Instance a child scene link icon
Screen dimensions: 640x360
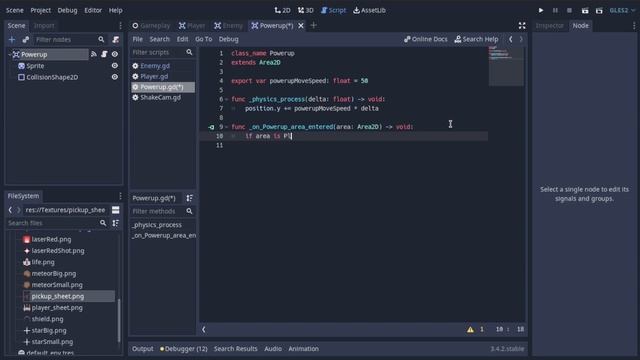[26, 40]
